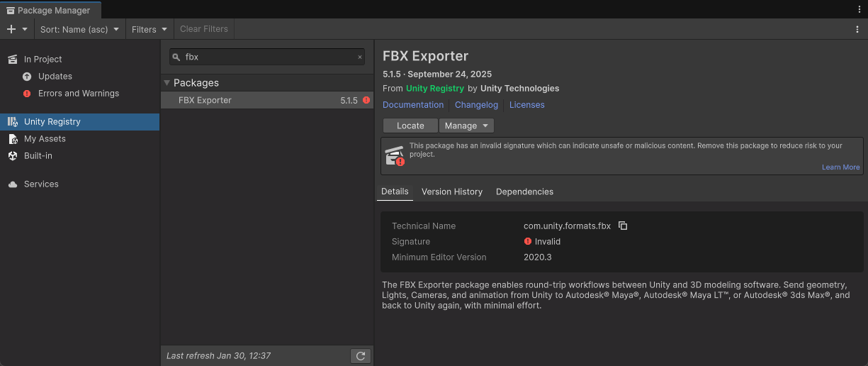Click the red Errors and Warnings icon
The width and height of the screenshot is (868, 366).
pyautogui.click(x=27, y=93)
